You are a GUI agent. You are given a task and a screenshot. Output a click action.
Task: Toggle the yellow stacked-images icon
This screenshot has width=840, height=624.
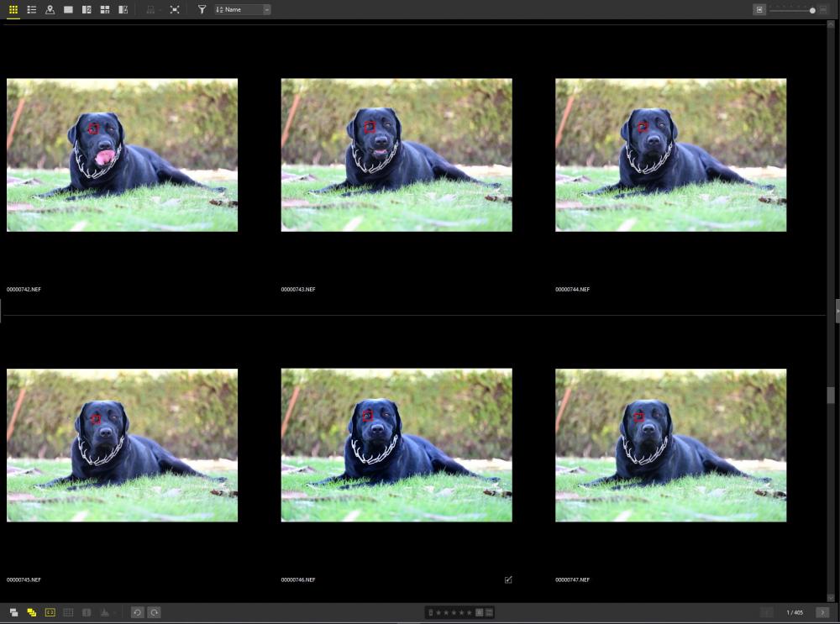[32, 612]
